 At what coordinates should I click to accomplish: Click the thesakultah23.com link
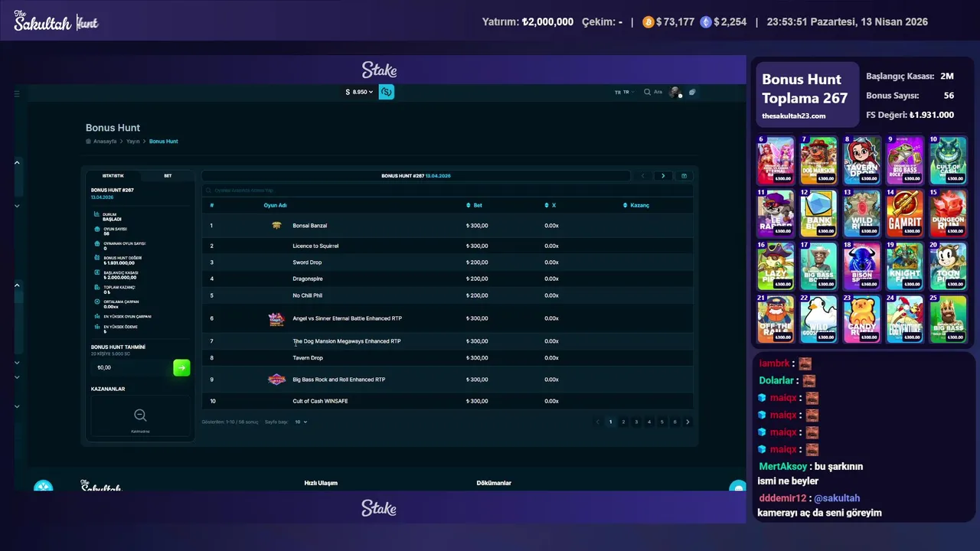[794, 116]
